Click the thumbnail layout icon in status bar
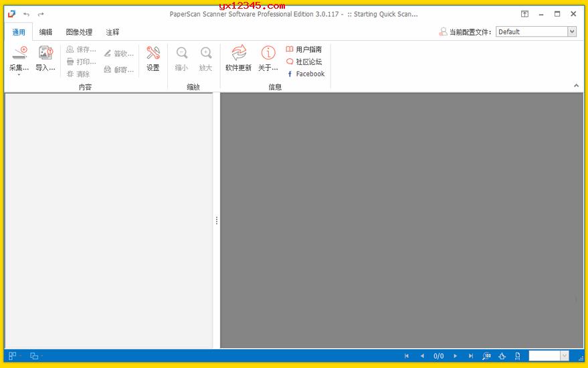Image resolution: width=588 pixels, height=368 pixels. click(x=12, y=355)
